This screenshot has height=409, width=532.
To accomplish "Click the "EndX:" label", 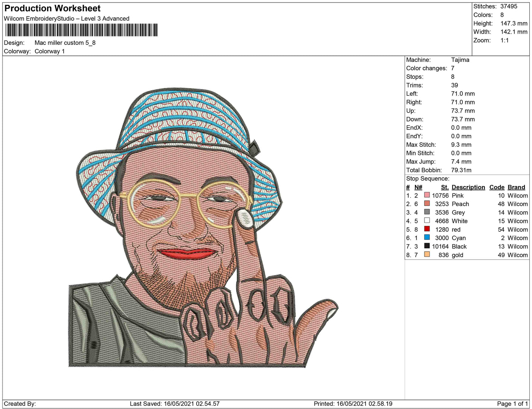I will click(x=415, y=128).
